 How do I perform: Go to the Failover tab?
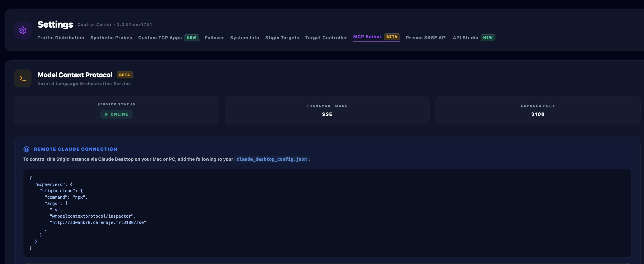coord(214,38)
